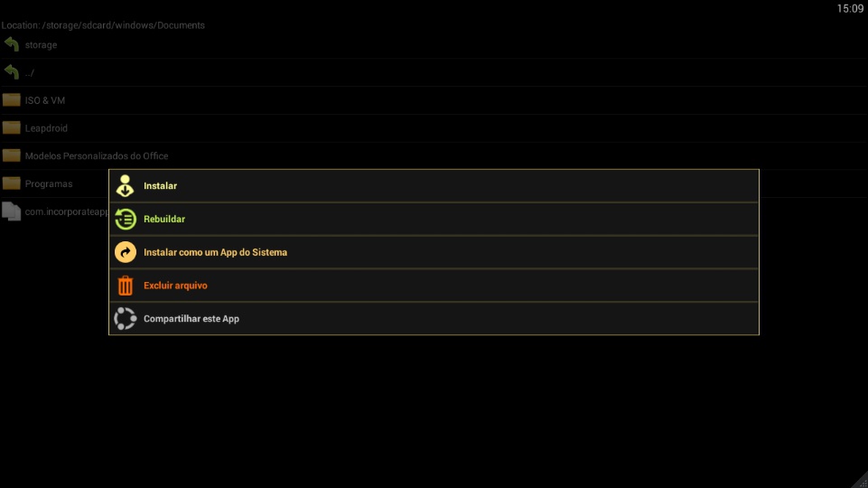Select Compartilhar este App
The width and height of the screenshot is (868, 488).
[x=434, y=318]
